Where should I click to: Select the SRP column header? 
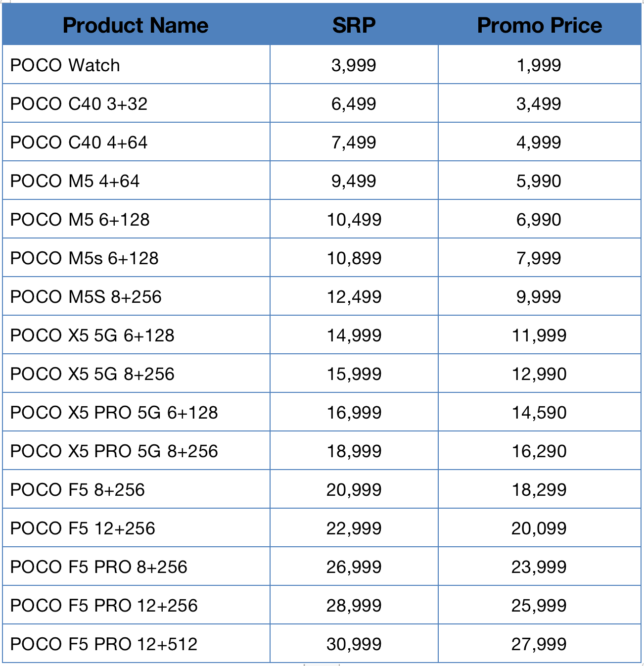click(x=354, y=25)
